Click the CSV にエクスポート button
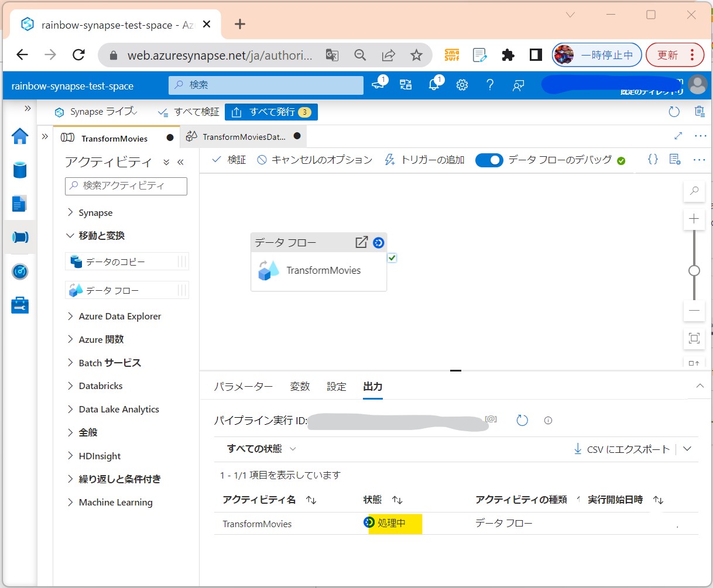Image resolution: width=713 pixels, height=588 pixels. tap(621, 449)
